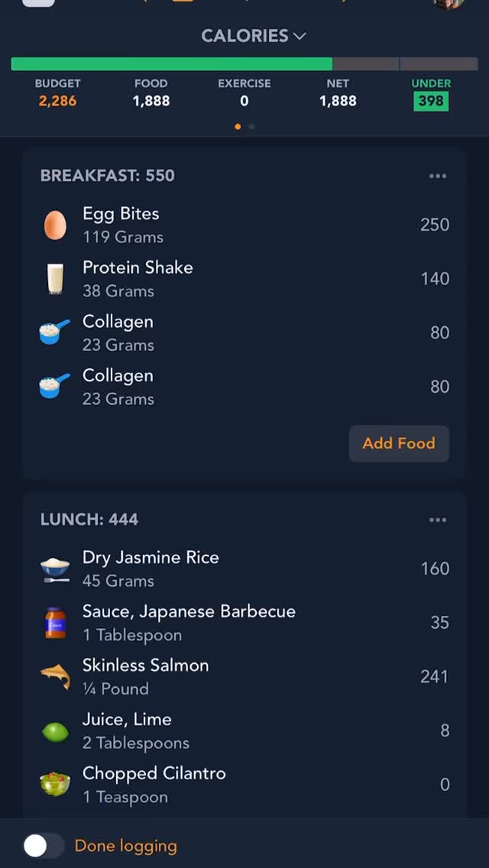Tap the second page indicator dot

click(251, 126)
